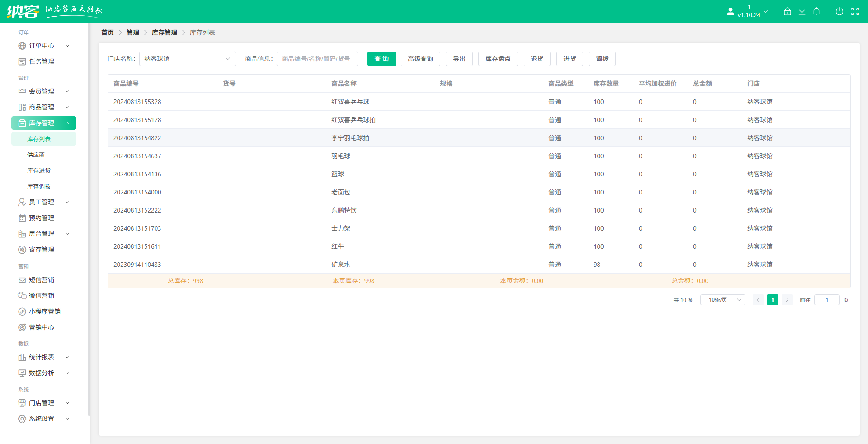Open 微信营销 from the sidebar
This screenshot has height=444, width=868.
tap(42, 295)
